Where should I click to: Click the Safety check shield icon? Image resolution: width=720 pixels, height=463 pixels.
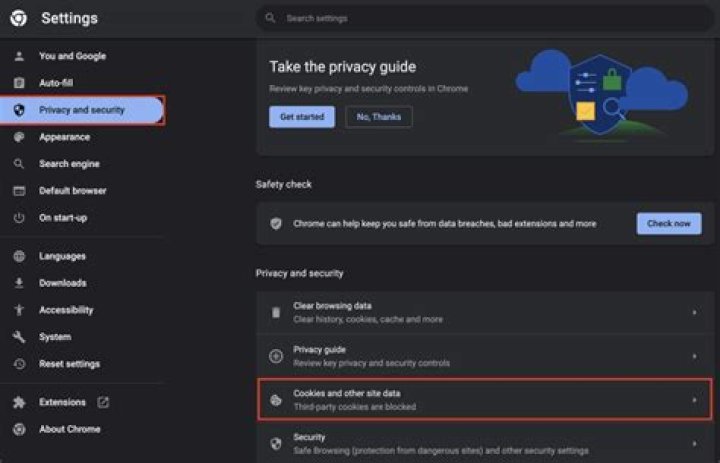click(276, 224)
